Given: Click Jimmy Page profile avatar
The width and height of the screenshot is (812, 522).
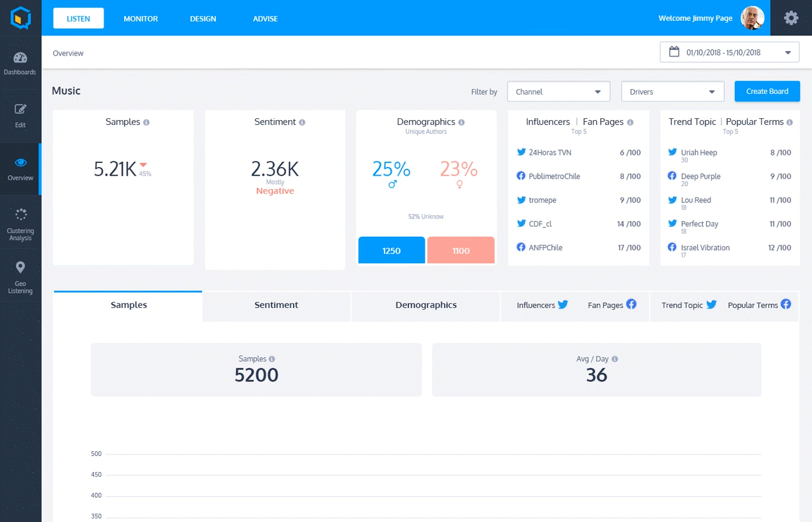Looking at the screenshot, I should tap(752, 18).
